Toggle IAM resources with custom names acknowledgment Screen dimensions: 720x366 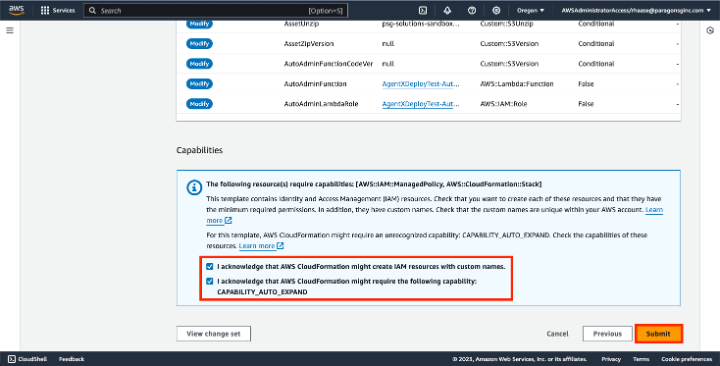pyautogui.click(x=210, y=266)
